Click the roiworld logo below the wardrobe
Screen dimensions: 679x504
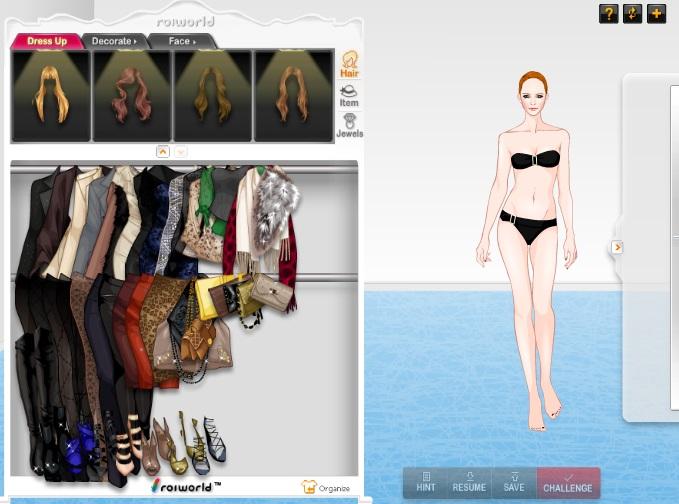[186, 486]
